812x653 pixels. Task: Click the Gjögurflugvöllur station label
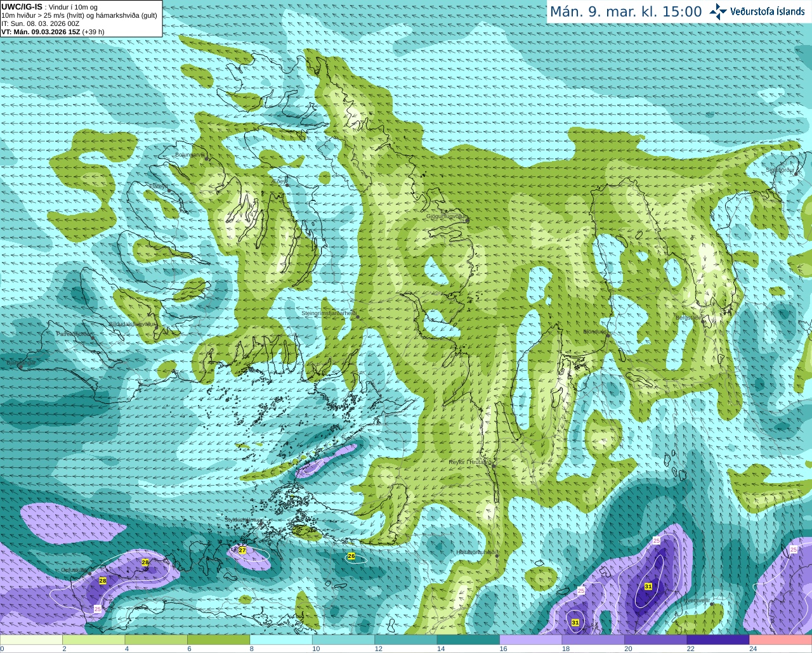tap(447, 216)
